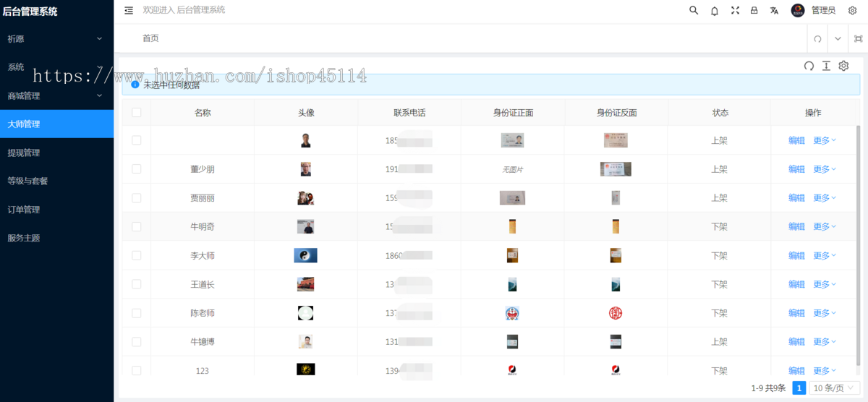The width and height of the screenshot is (868, 402).
Task: Check the row checkbox for 牛明奇
Action: point(137,226)
